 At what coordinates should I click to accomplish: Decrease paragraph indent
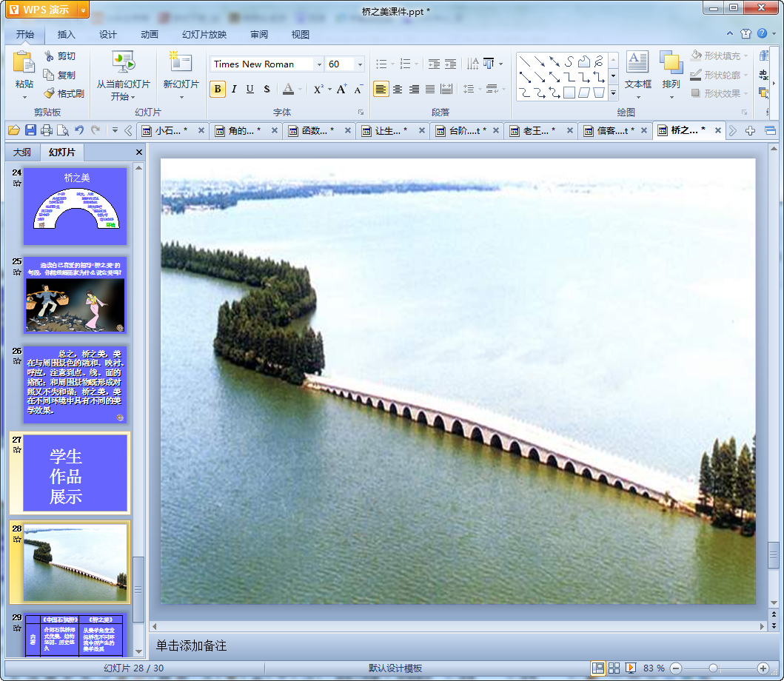(x=434, y=64)
